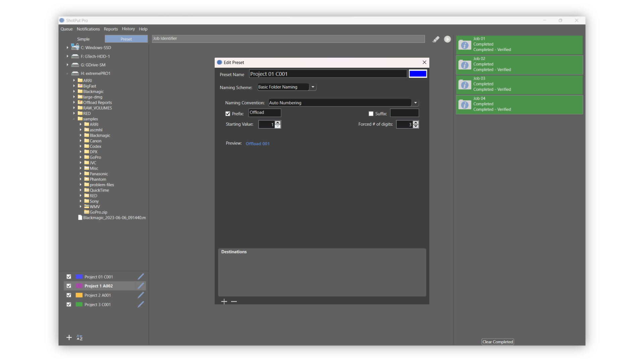Toggle the Prefix checkbox
Image resolution: width=644 pixels, height=362 pixels.
pyautogui.click(x=228, y=114)
